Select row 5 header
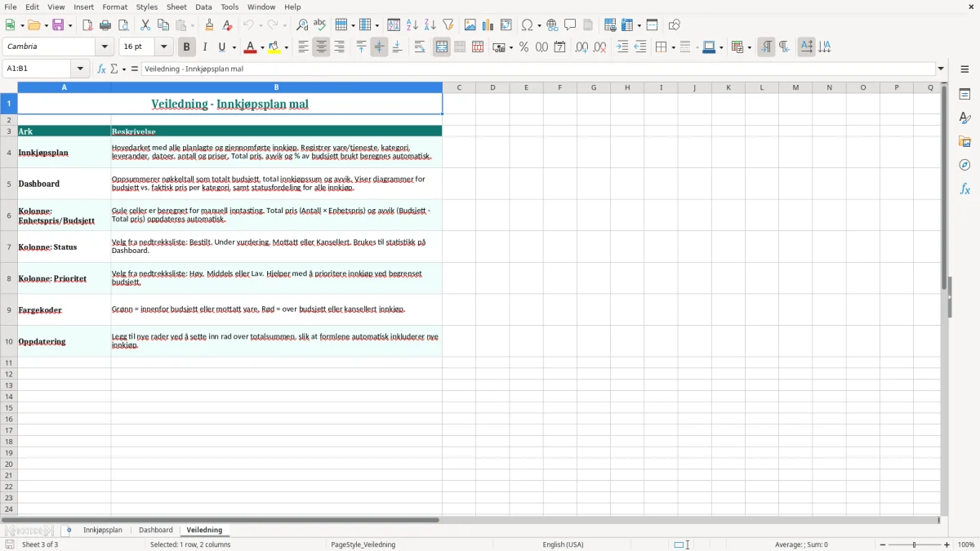The height and width of the screenshot is (551, 980). [9, 184]
